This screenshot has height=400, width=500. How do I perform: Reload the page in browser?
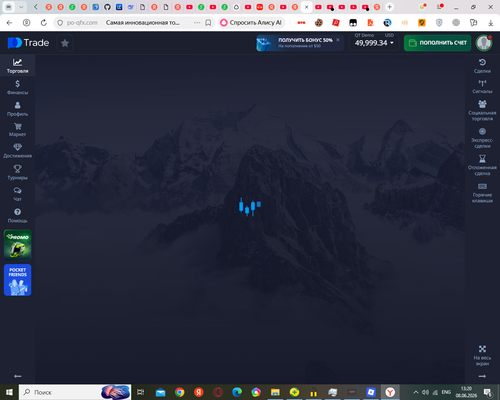point(44,22)
